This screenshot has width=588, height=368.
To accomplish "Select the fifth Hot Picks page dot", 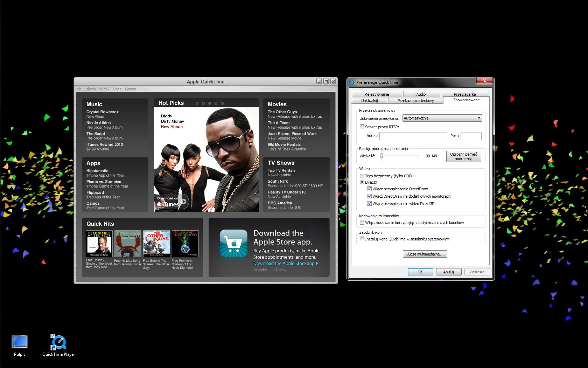I will point(222,103).
